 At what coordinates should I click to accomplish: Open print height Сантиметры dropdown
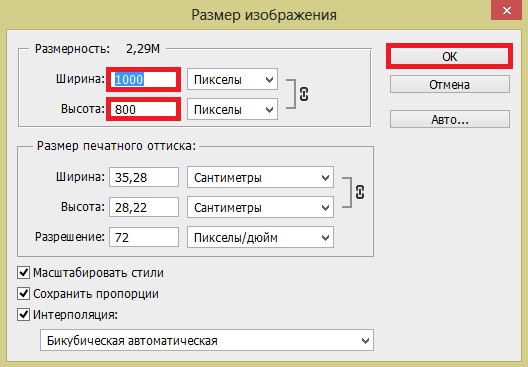pyautogui.click(x=260, y=207)
